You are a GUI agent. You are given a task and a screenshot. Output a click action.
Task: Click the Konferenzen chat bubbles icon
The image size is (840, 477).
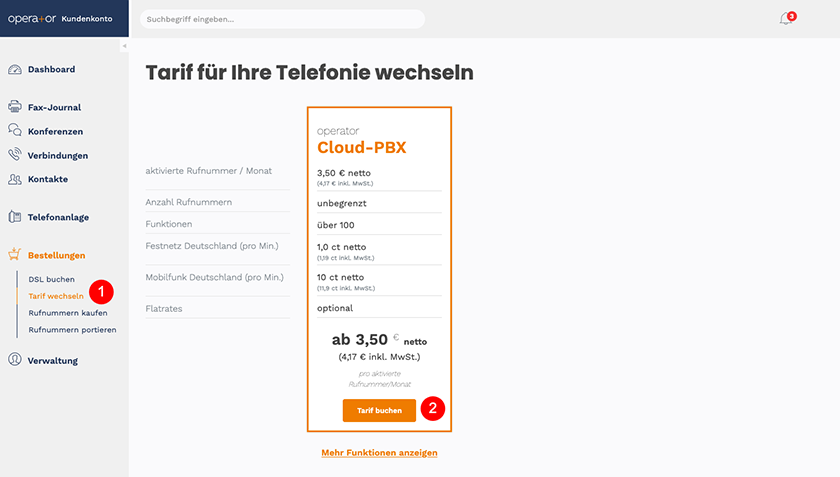(15, 130)
